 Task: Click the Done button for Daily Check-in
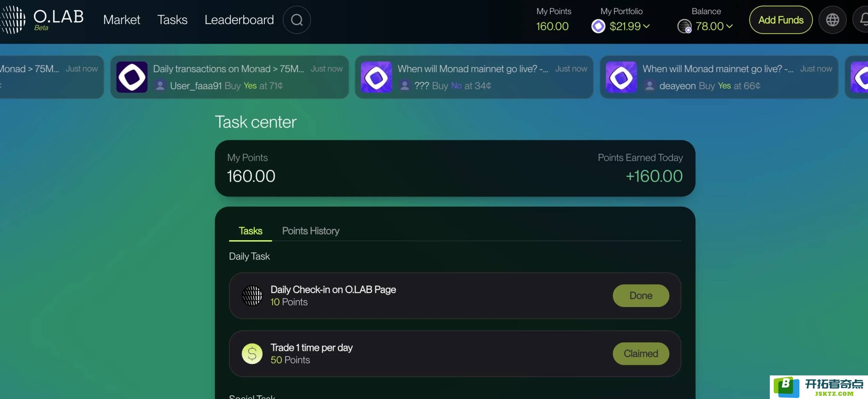pos(641,296)
